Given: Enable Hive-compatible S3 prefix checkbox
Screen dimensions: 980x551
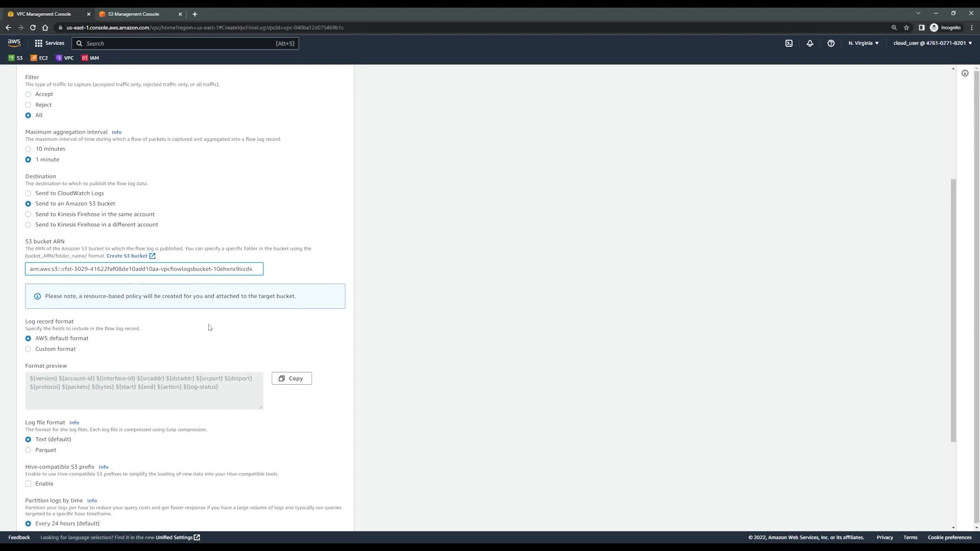Looking at the screenshot, I should [x=28, y=484].
